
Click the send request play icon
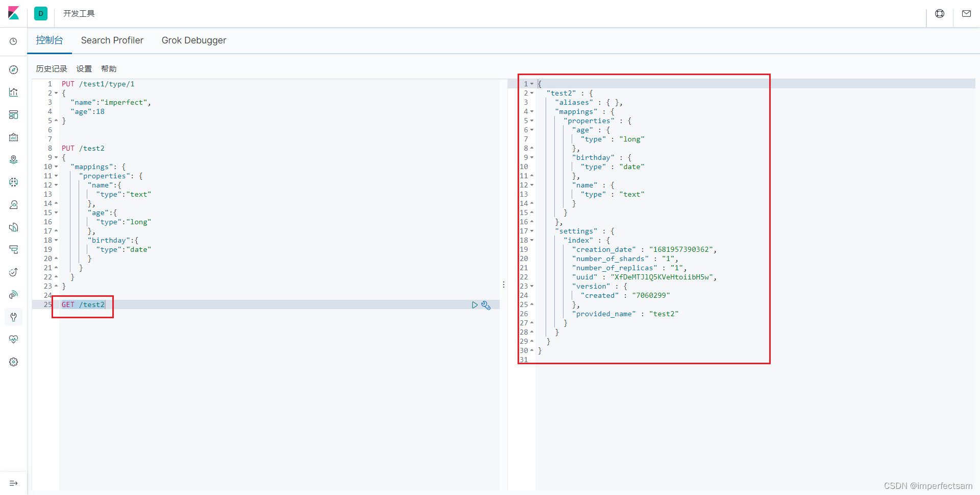point(475,305)
